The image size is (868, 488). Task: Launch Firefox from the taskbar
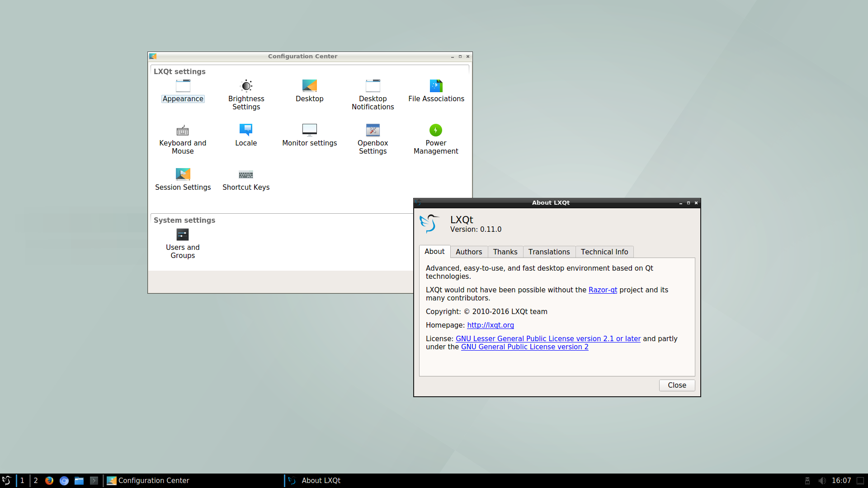[49, 481]
